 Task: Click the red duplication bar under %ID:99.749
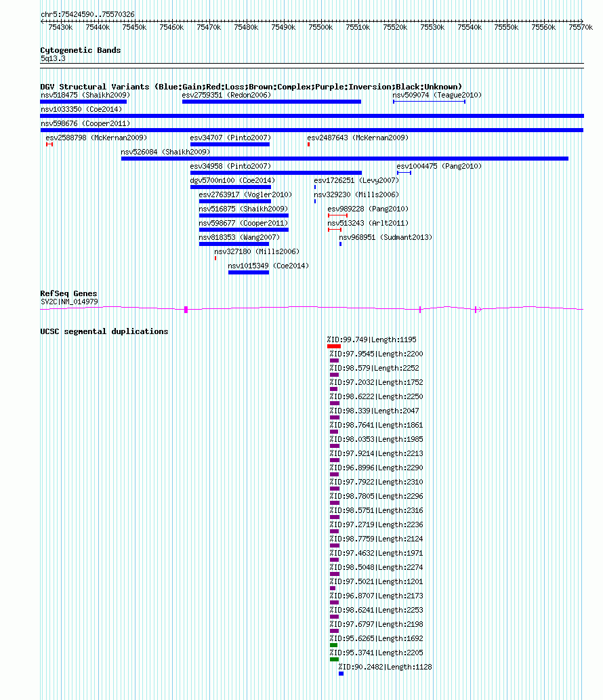(x=334, y=346)
